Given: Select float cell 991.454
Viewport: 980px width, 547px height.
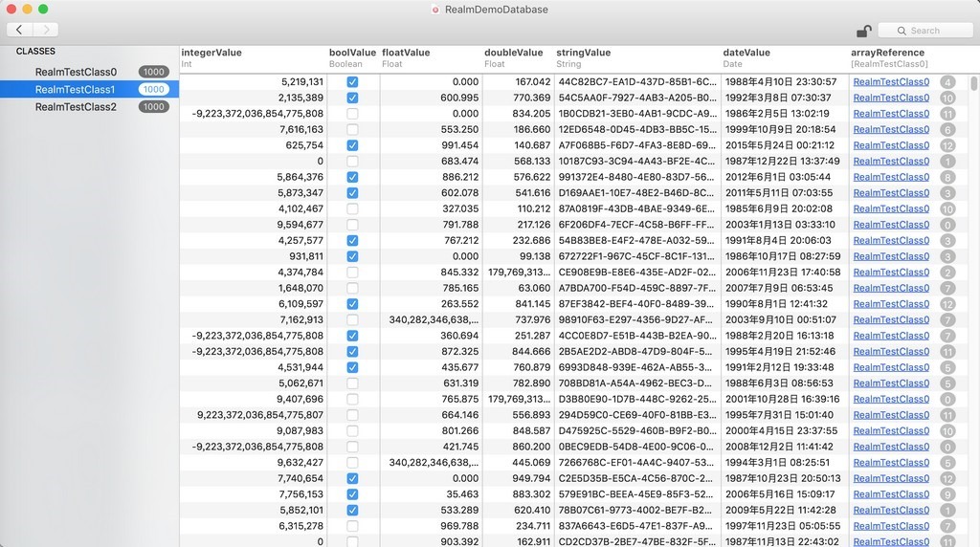Looking at the screenshot, I should [x=431, y=144].
